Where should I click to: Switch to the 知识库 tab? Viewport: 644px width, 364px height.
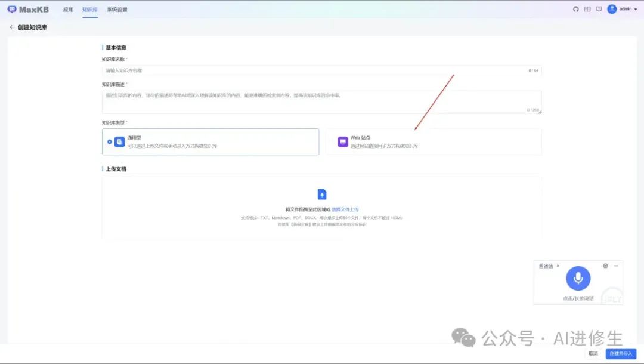89,10
